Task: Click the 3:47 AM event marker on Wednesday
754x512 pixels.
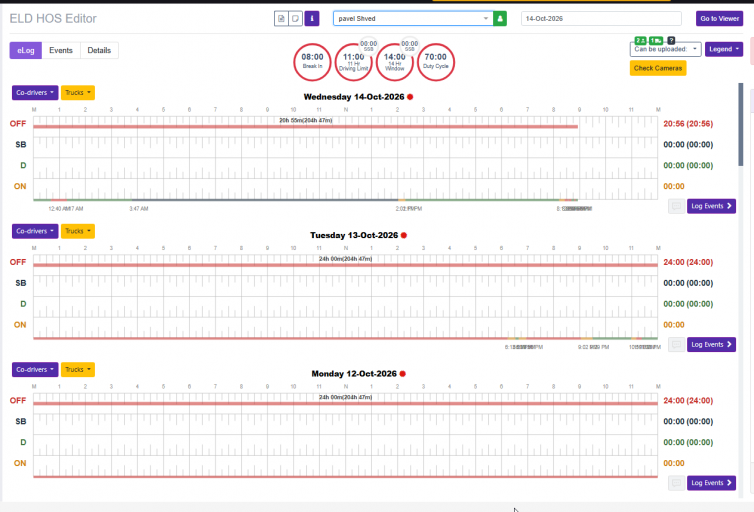Action: point(138,209)
